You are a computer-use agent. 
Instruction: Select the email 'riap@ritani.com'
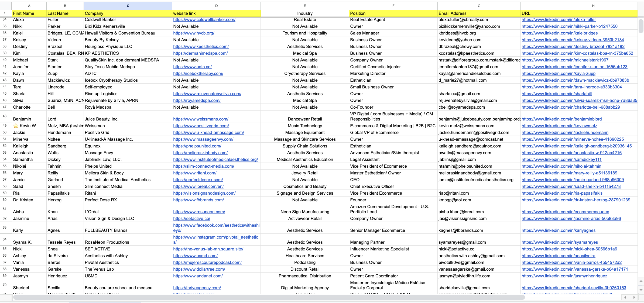click(479, 193)
